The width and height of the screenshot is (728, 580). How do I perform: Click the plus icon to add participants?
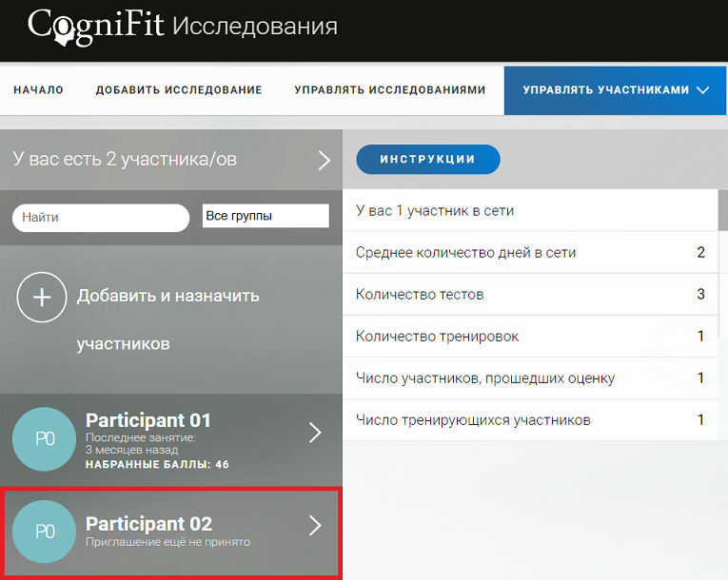pyautogui.click(x=42, y=297)
